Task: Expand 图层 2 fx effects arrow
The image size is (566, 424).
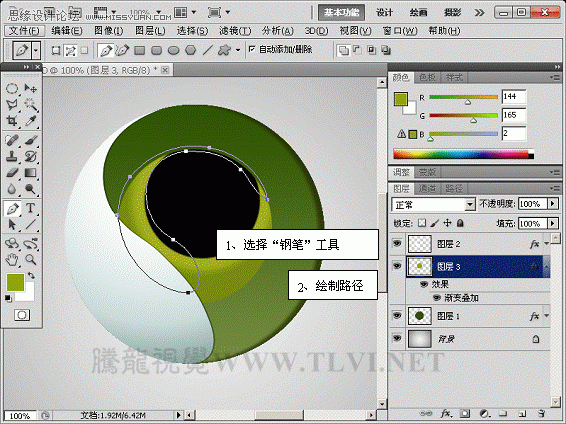Action: pyautogui.click(x=546, y=244)
